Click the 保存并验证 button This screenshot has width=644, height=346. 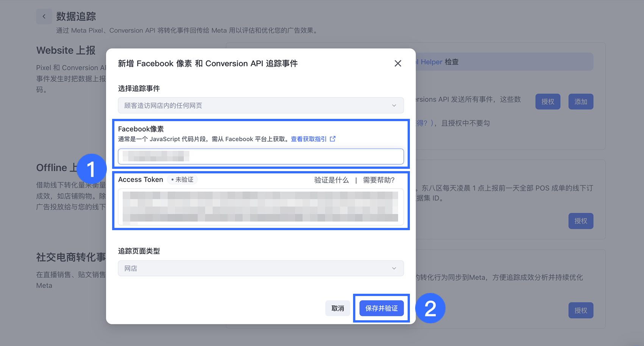point(381,309)
